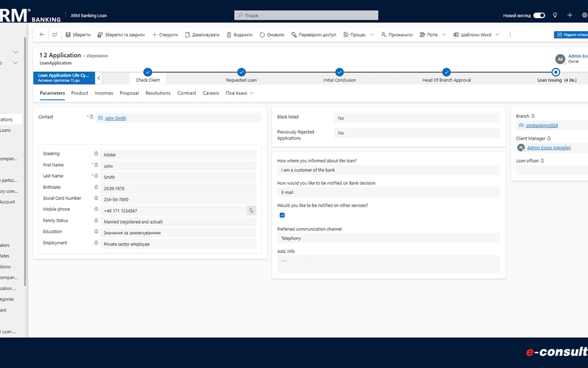This screenshot has width=588, height=368.
Task: Call the mobile phone number icon
Action: coord(251,210)
